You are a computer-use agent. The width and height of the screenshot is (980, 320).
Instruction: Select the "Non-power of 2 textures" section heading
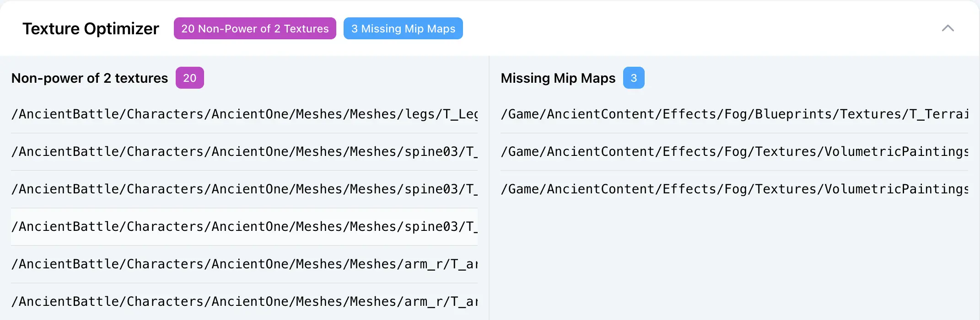point(90,78)
